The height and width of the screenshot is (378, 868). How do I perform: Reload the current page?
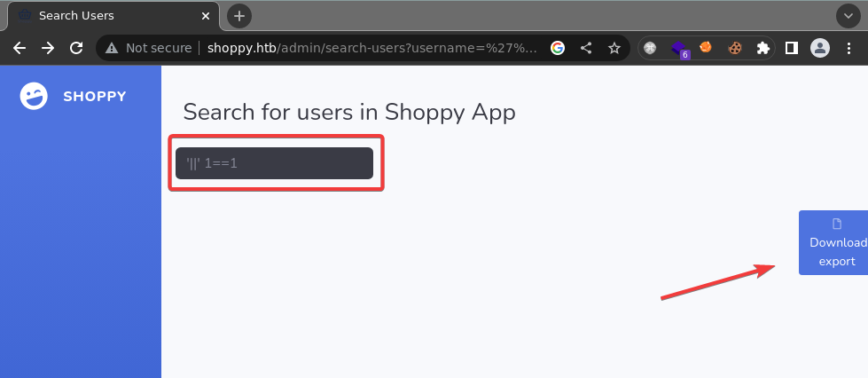76,48
